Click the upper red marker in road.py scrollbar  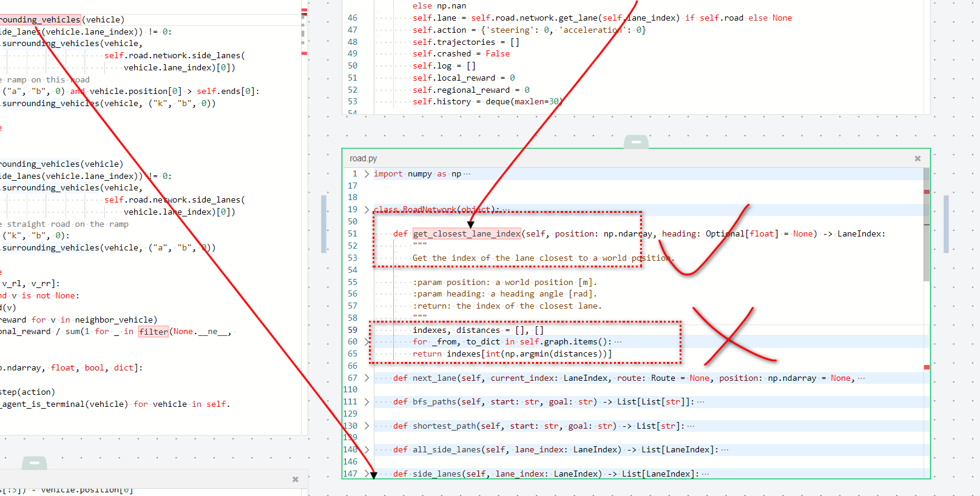[927, 192]
